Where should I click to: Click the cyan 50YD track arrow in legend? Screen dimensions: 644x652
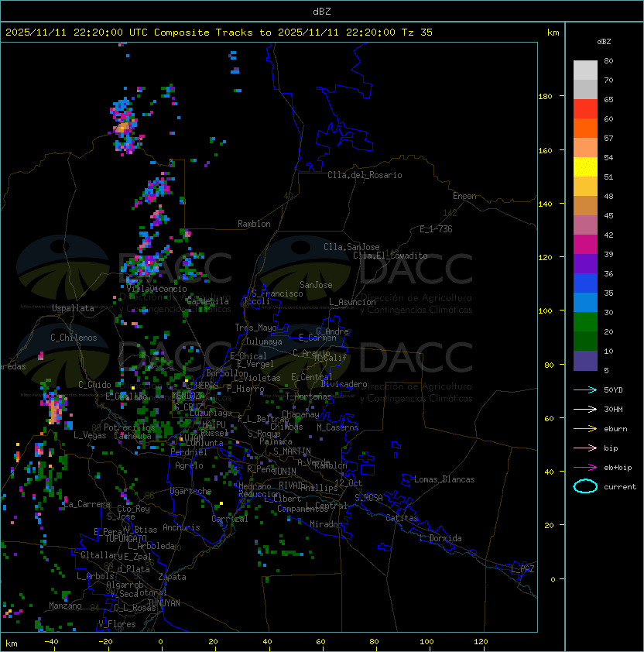click(585, 390)
